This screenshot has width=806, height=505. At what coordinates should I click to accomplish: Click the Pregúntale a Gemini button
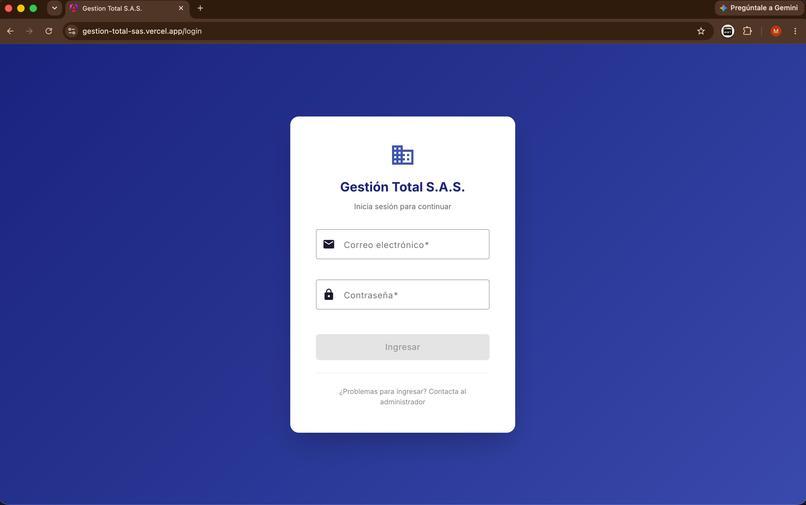tap(759, 8)
